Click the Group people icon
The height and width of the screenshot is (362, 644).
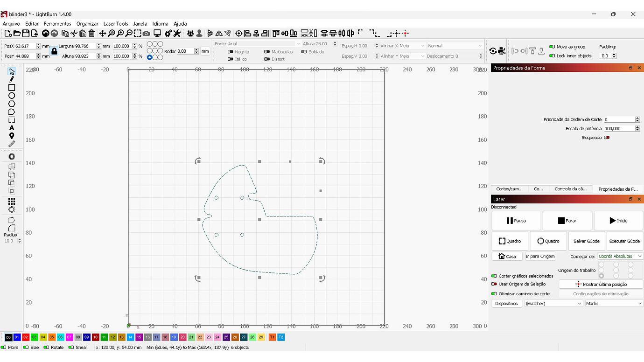190,33
